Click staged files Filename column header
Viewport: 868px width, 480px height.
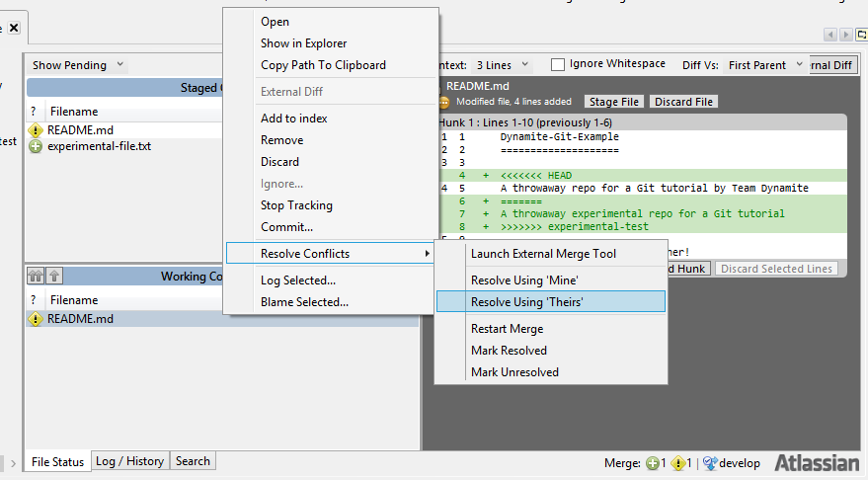[74, 112]
